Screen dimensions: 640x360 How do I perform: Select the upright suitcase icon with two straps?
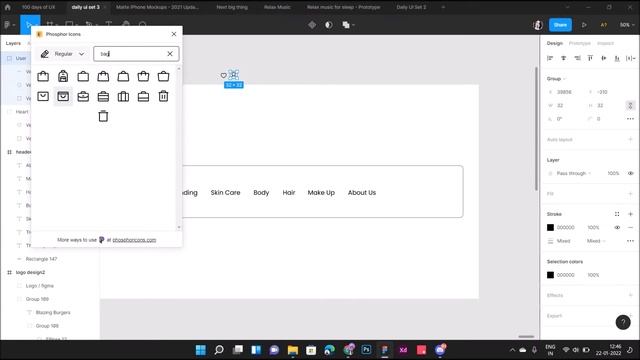click(x=123, y=96)
